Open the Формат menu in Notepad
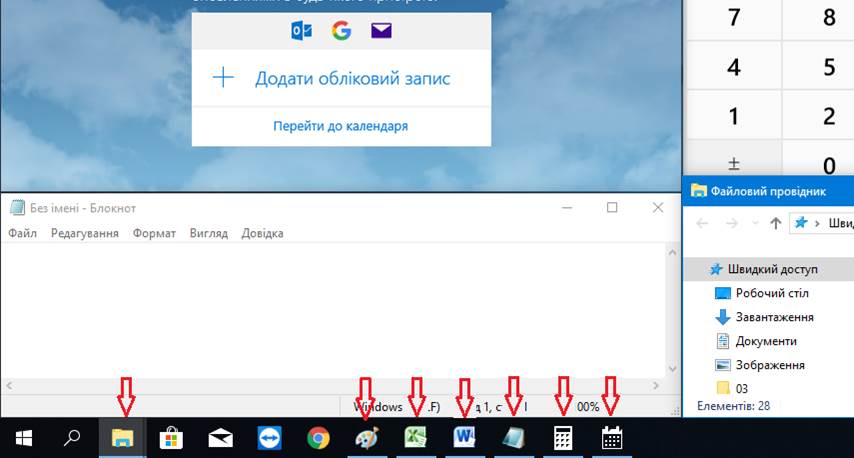 tap(154, 233)
